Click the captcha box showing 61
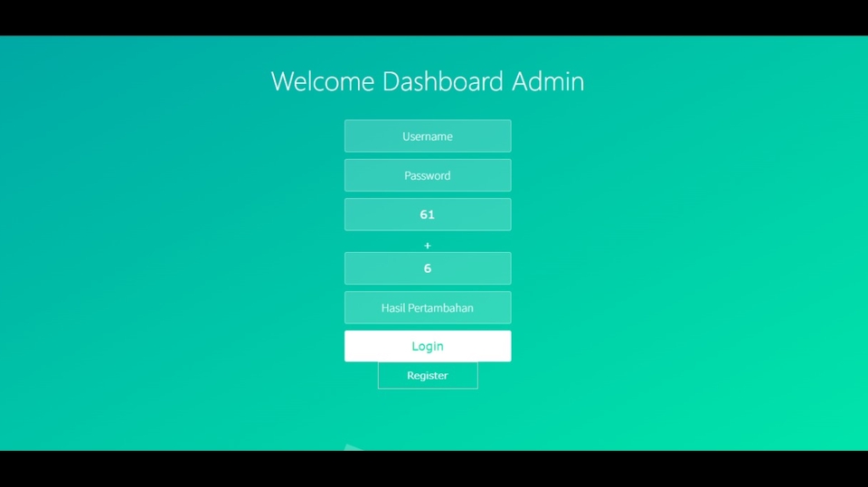The width and height of the screenshot is (868, 487). [x=428, y=215]
